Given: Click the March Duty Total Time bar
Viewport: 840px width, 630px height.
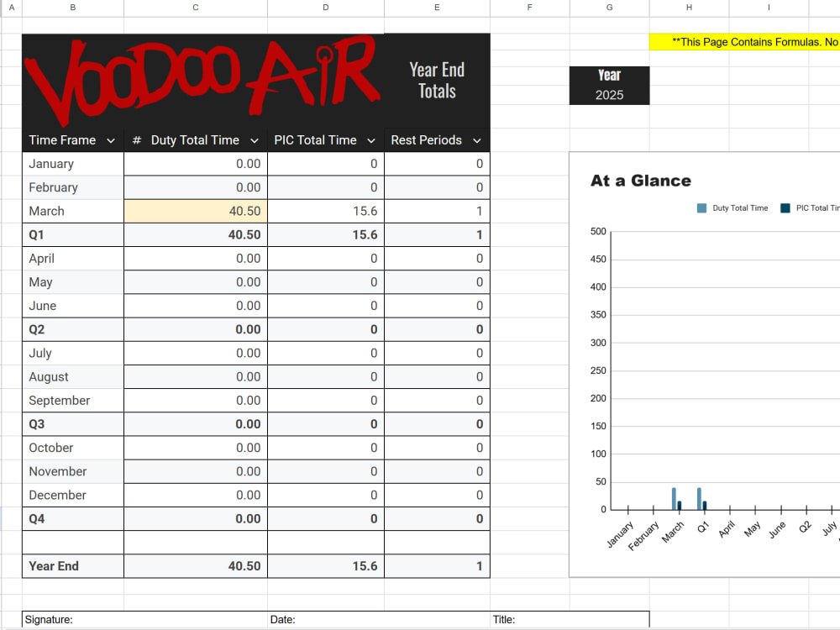Looking at the screenshot, I should 674,499.
